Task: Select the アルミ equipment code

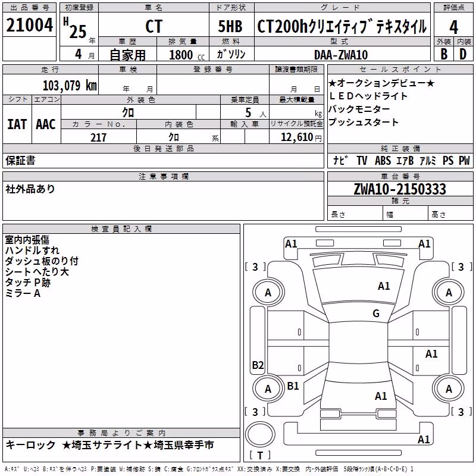Action: pos(428,160)
